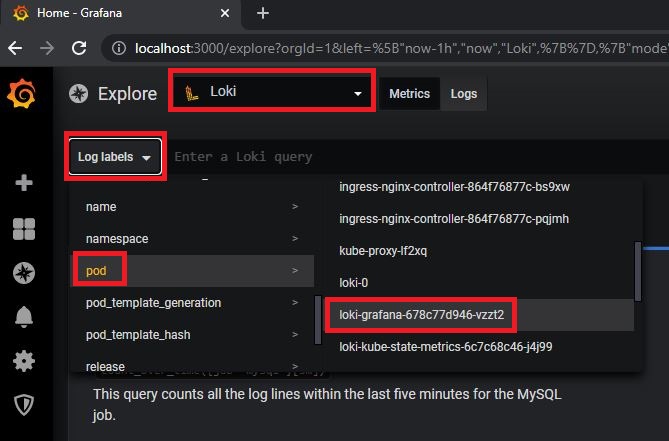Viewport: 669px width, 441px height.
Task: Switch to Metrics mode
Action: (410, 93)
